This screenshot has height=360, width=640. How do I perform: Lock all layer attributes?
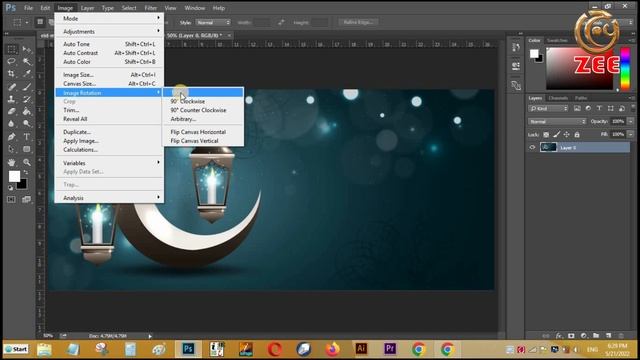coord(577,134)
